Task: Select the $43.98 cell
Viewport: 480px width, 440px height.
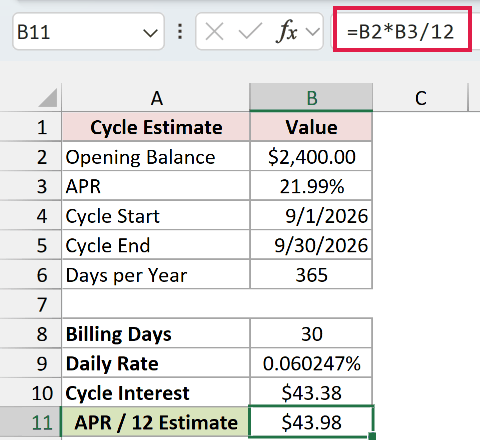Action: click(311, 422)
